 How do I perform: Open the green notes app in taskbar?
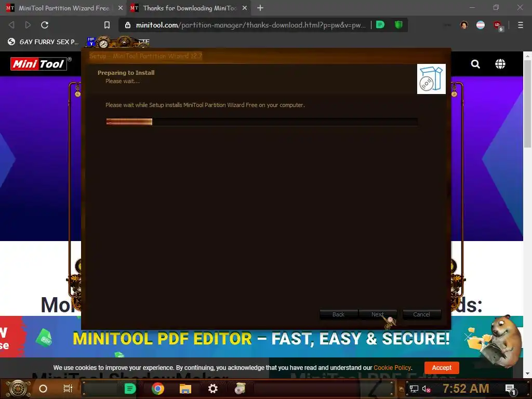[x=130, y=389]
